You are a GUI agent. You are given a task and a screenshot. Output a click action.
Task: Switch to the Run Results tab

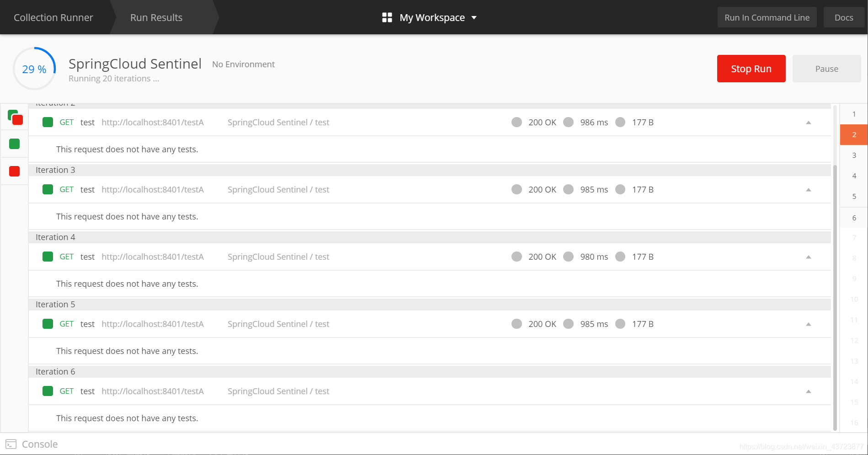coord(156,17)
